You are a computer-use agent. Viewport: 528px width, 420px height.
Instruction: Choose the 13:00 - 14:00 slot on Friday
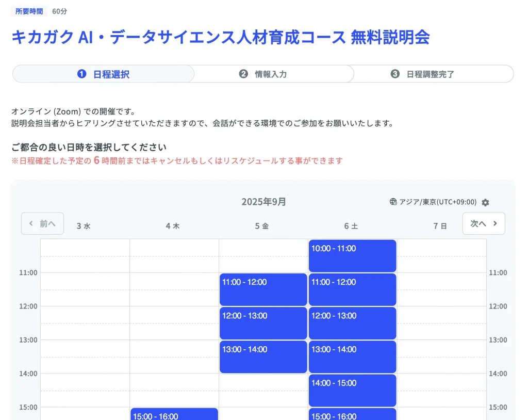click(263, 357)
